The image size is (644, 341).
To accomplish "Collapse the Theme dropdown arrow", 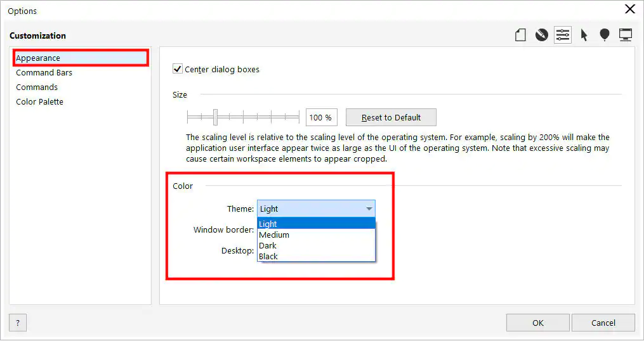I will click(369, 209).
